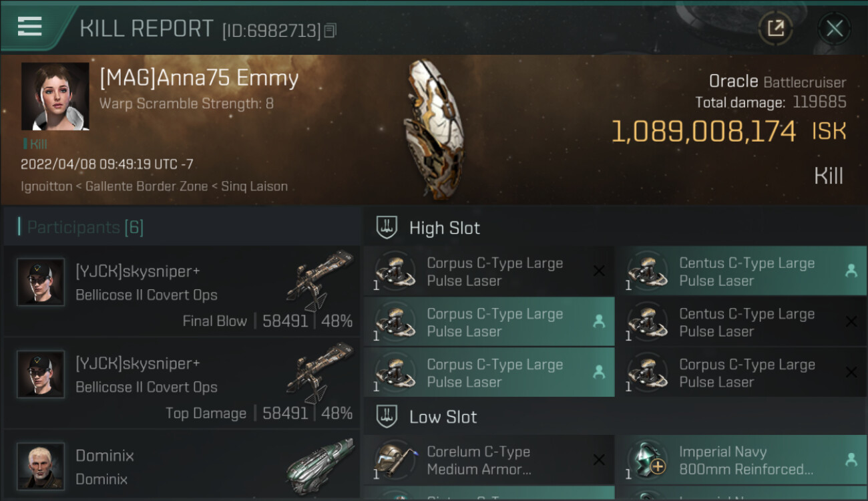Collapse the Low Slot section
The width and height of the screenshot is (868, 501).
point(443,417)
